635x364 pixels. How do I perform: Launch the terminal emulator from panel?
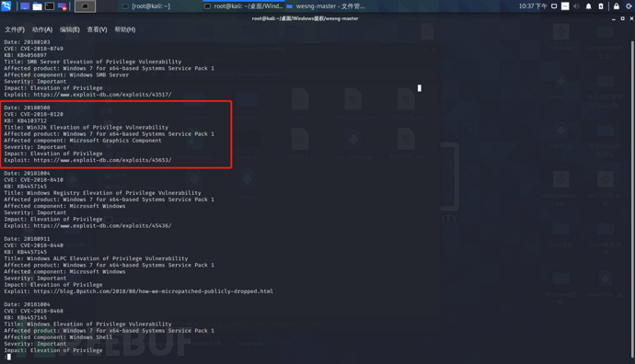(50, 6)
